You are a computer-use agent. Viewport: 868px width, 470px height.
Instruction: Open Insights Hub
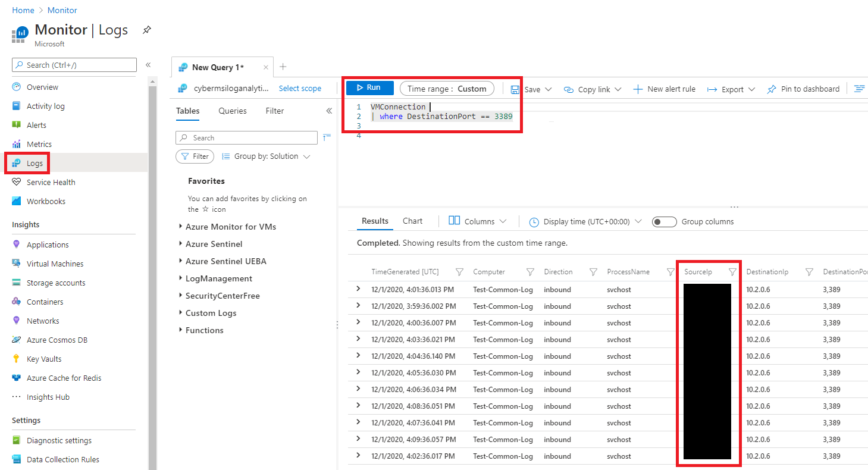pos(48,397)
